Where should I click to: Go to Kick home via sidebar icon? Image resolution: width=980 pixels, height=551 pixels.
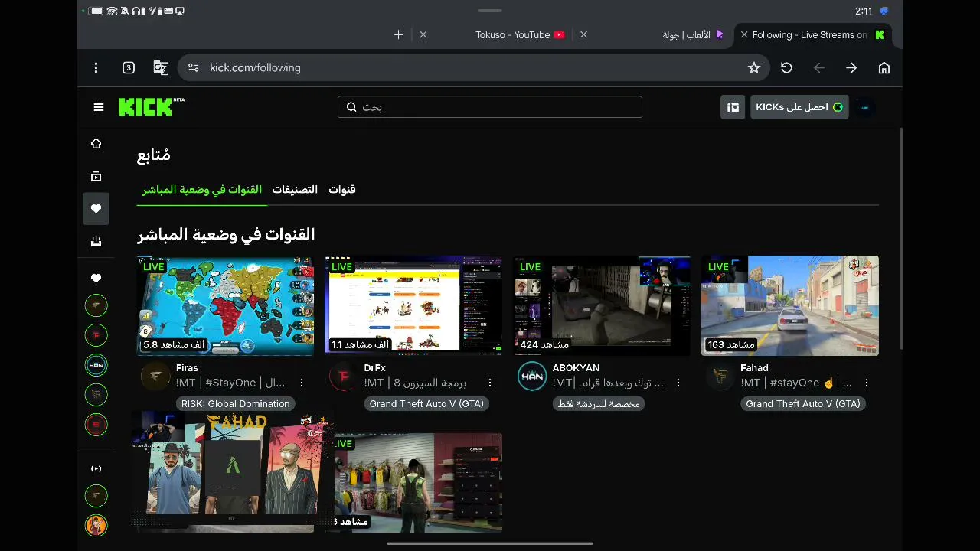tap(96, 144)
